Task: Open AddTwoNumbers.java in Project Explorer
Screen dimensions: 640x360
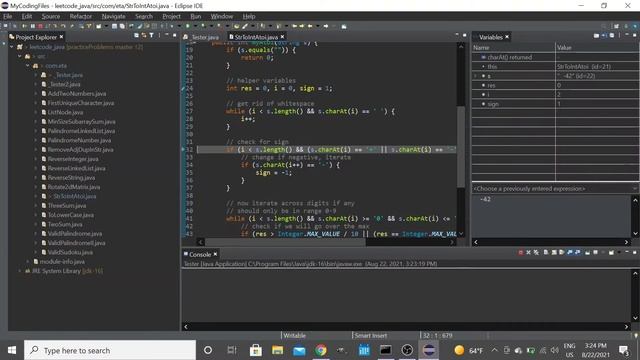Action: [x=77, y=93]
